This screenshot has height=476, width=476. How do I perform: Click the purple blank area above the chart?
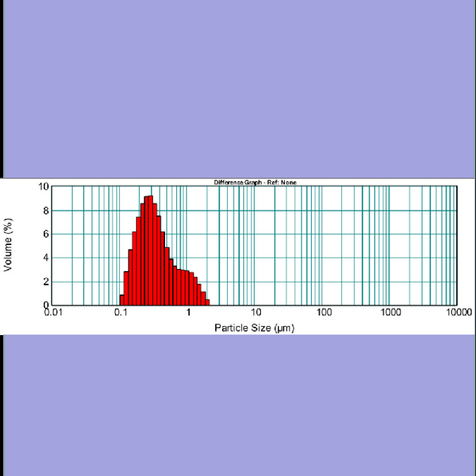click(x=238, y=89)
